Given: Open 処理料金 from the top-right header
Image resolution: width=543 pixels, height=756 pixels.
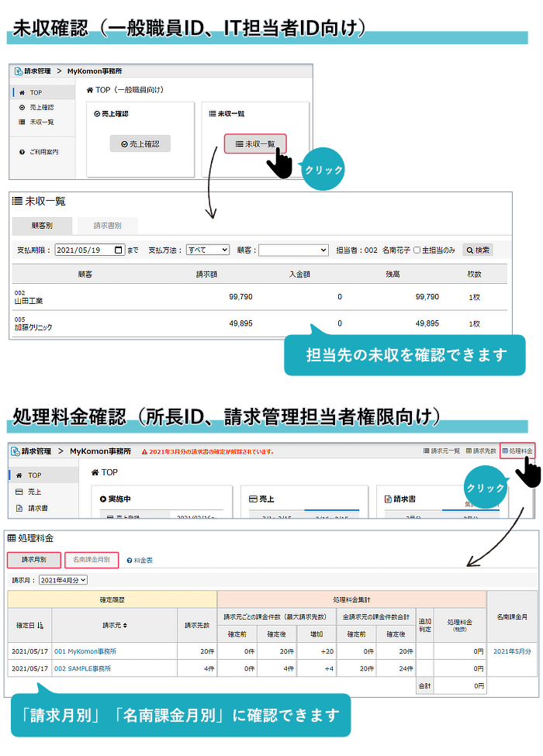Looking at the screenshot, I should [x=517, y=450].
